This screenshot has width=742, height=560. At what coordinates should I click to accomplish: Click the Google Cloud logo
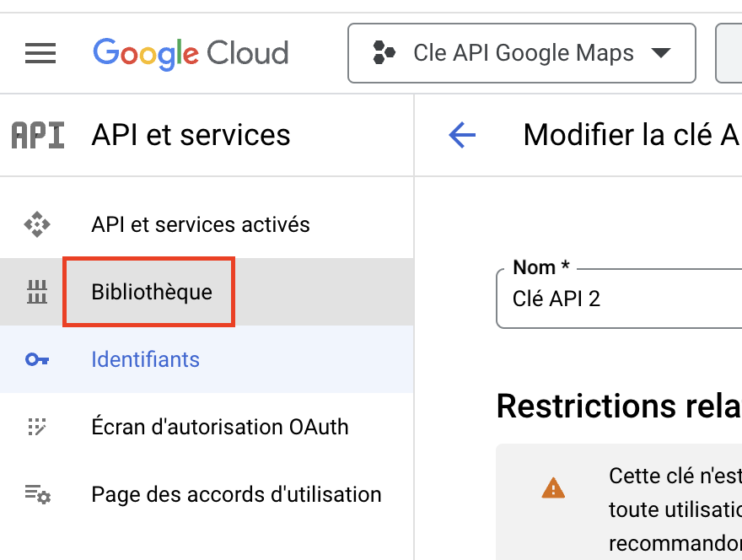pos(191,54)
